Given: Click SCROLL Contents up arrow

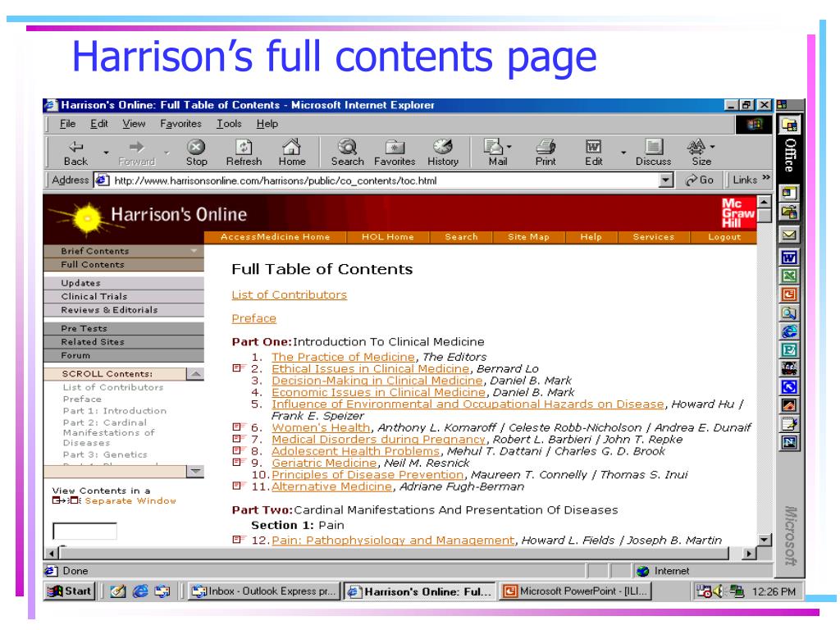Looking at the screenshot, I should point(195,373).
